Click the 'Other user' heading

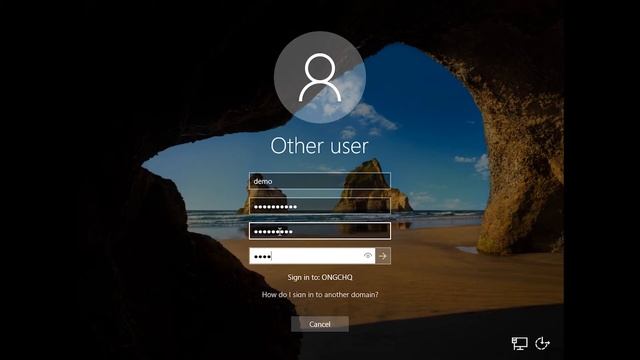[x=319, y=146]
